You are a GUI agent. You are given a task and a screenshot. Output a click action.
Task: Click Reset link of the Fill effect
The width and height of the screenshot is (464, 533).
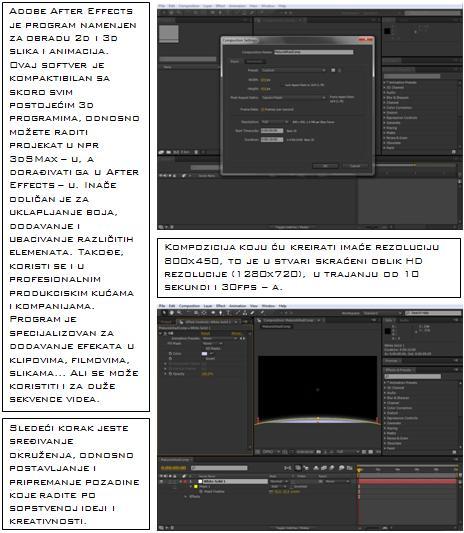point(206,333)
